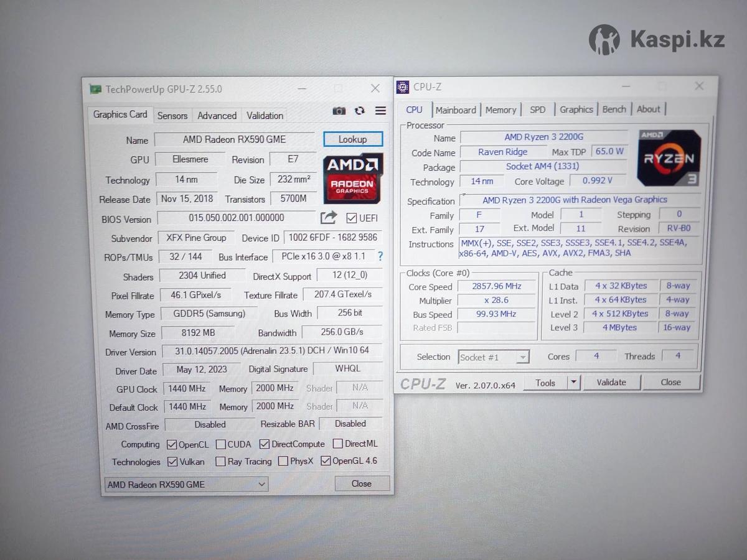The width and height of the screenshot is (747, 560).
Task: Click the Tools button in CPU-Z
Action: tap(545, 383)
